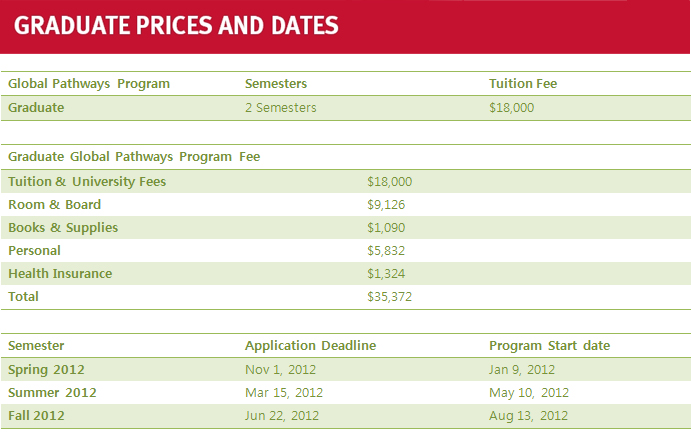Click the May 10, 2012 start date

coord(529,393)
